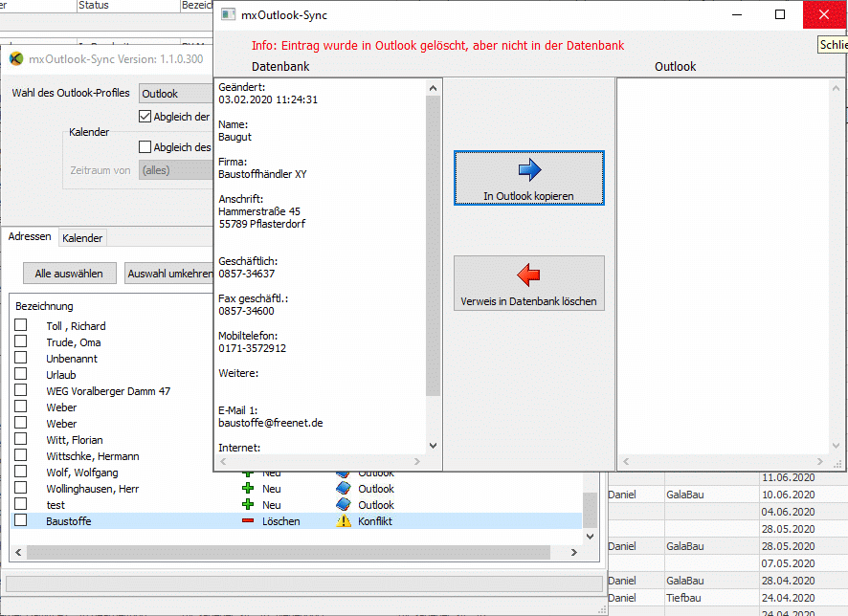Click the first Weber entry in list
The height and width of the screenshot is (616, 848).
pyautogui.click(x=61, y=407)
